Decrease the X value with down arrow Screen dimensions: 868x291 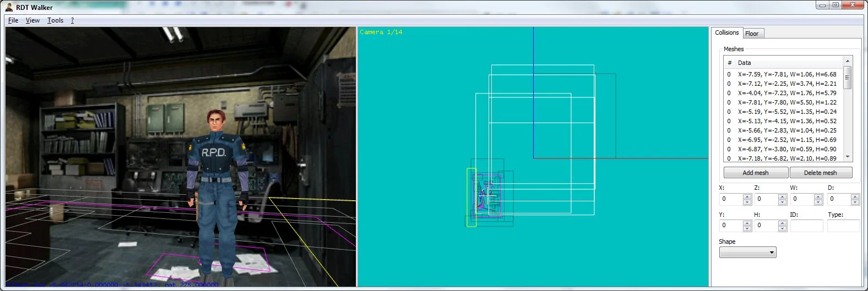point(747,202)
